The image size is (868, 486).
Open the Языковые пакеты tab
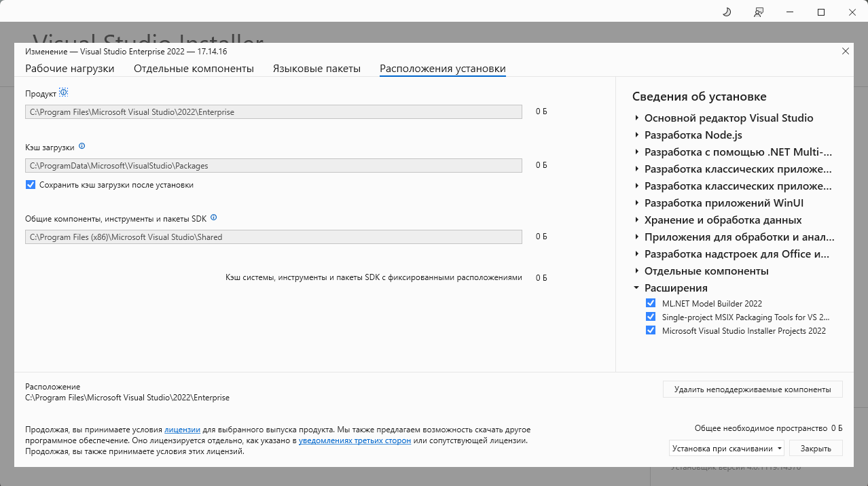coord(317,69)
